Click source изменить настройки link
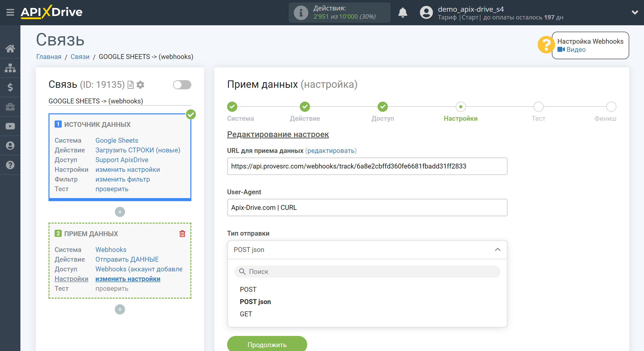Viewport: 644px width, 351px height. click(x=128, y=170)
